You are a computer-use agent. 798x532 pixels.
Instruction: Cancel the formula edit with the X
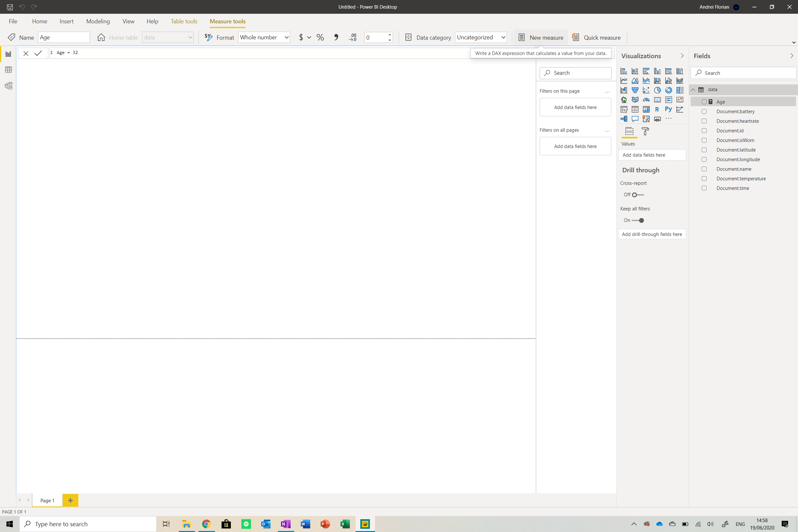26,53
